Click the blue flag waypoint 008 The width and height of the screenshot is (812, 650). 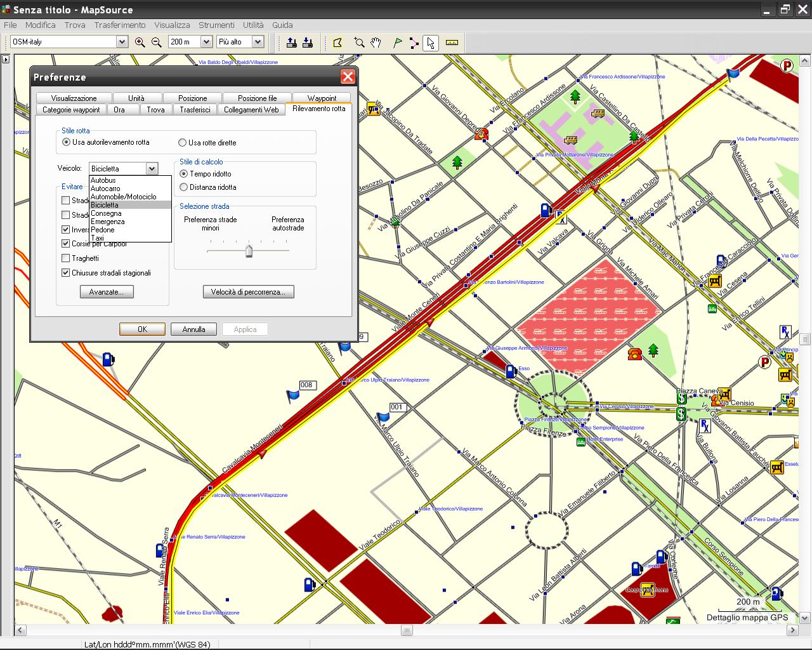point(293,396)
